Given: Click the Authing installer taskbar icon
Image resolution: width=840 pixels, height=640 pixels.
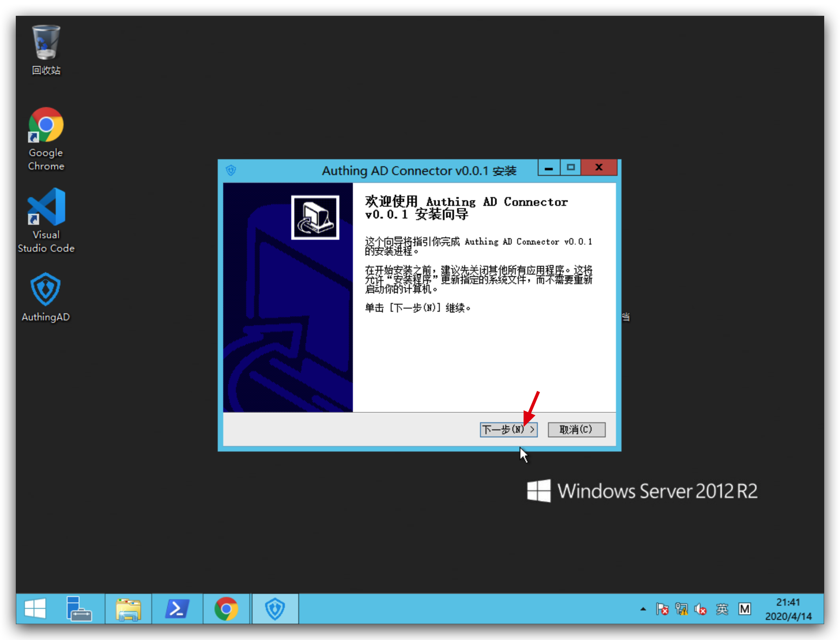Looking at the screenshot, I should click(x=275, y=608).
